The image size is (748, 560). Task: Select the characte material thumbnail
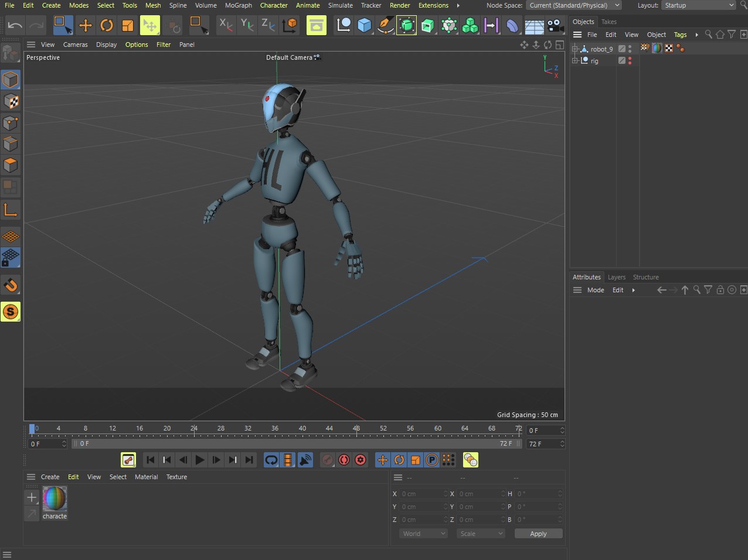point(55,498)
